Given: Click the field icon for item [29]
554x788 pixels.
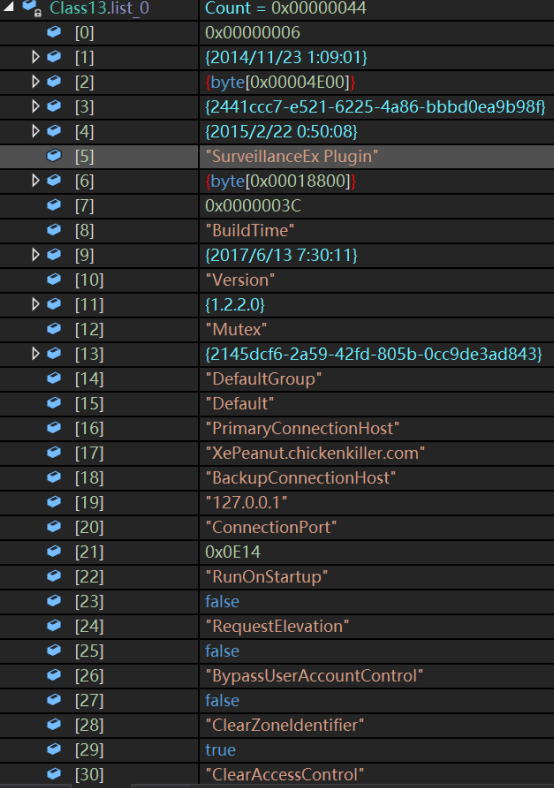Looking at the screenshot, I should pyautogui.click(x=54, y=749).
